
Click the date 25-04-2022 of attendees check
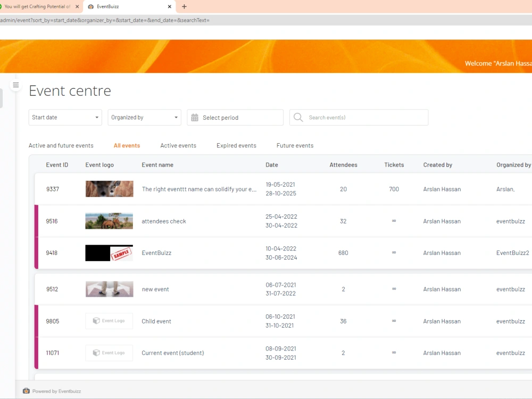click(281, 217)
